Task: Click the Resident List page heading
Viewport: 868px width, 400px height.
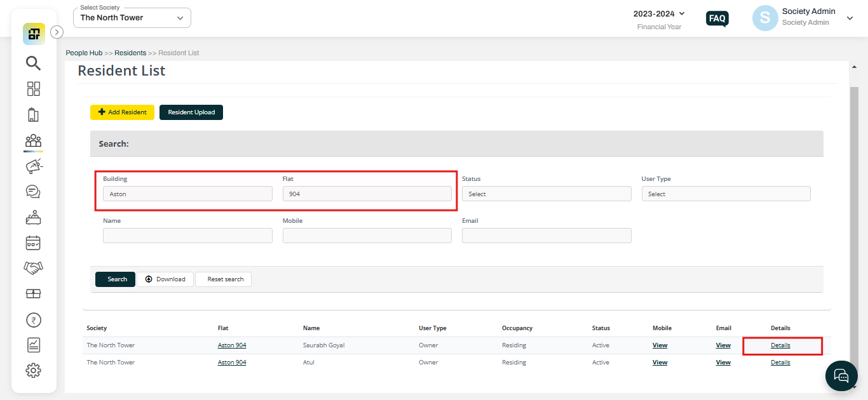Action: (121, 70)
